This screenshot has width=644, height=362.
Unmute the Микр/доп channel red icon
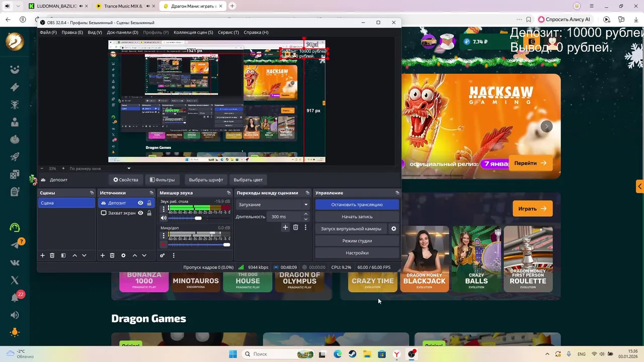point(164,245)
